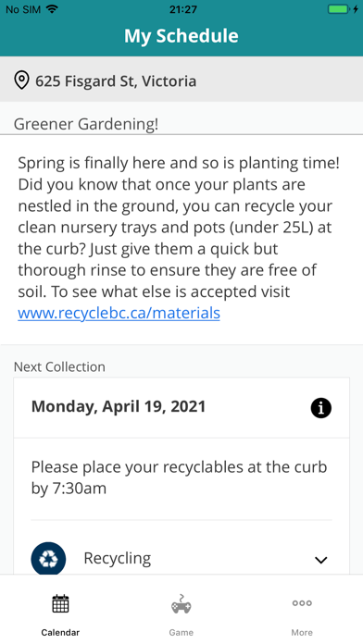Image resolution: width=363 pixels, height=644 pixels.
Task: Expand the Recycling row label
Action: point(118,559)
